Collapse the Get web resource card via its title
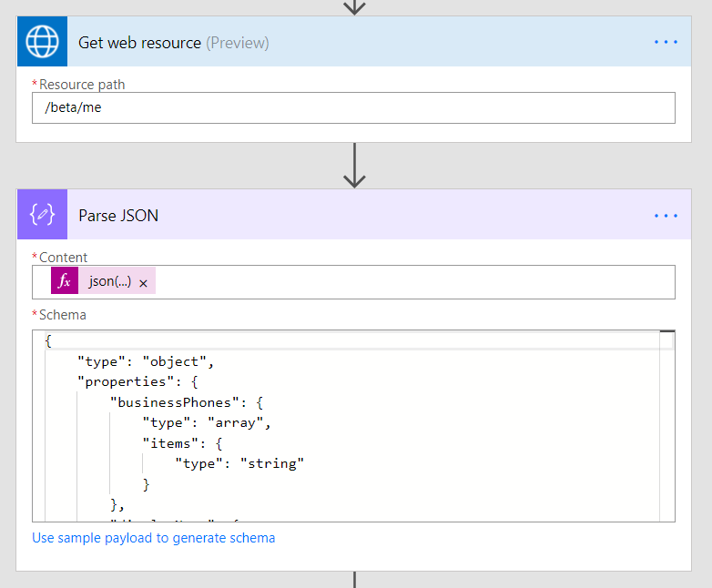 tap(139, 43)
